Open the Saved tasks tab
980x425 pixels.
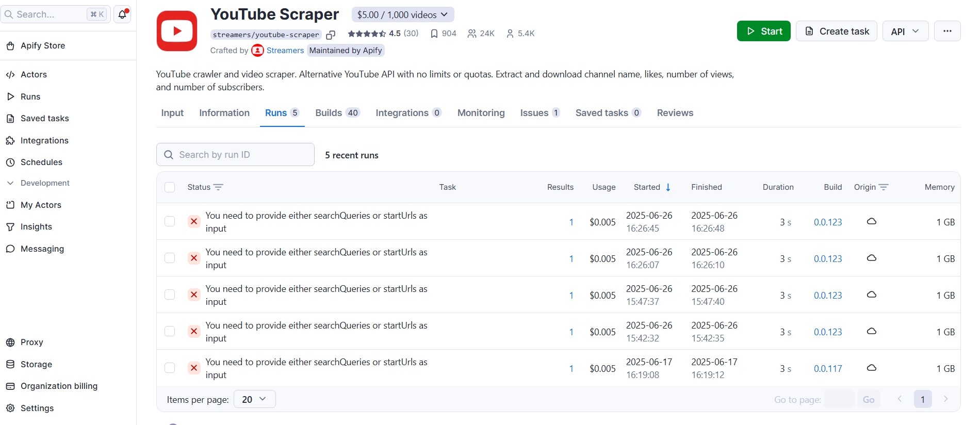pos(608,113)
